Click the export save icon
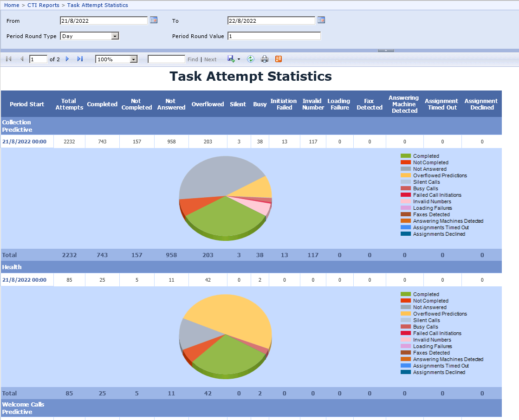This screenshot has height=420, width=519. 231,59
